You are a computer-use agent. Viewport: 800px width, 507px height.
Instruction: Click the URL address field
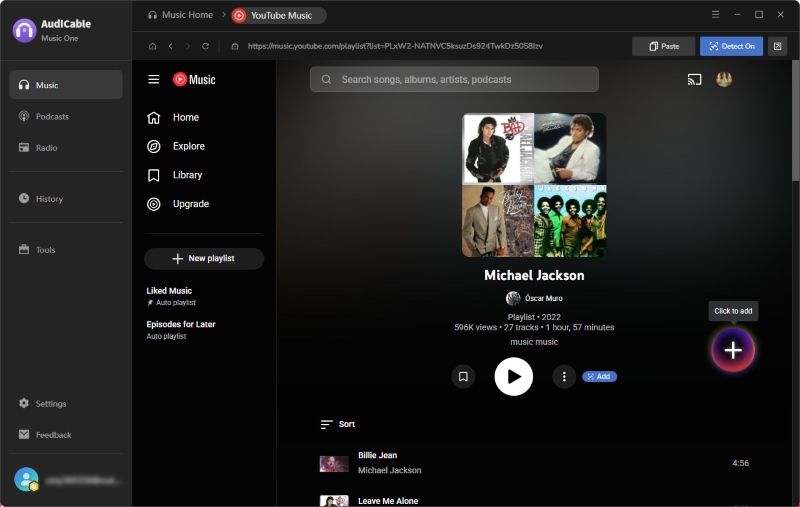[x=395, y=46]
